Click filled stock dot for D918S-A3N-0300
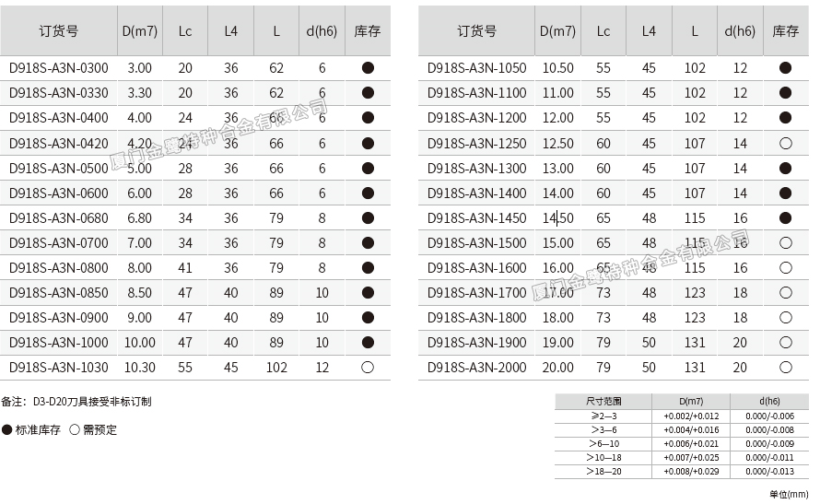 368,68
